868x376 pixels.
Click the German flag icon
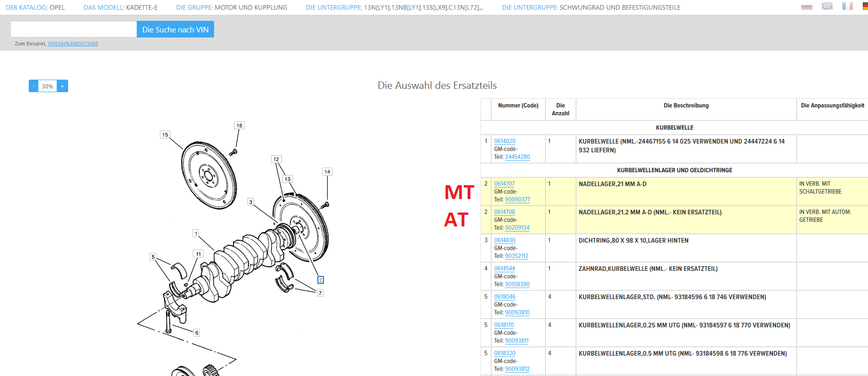(865, 6)
